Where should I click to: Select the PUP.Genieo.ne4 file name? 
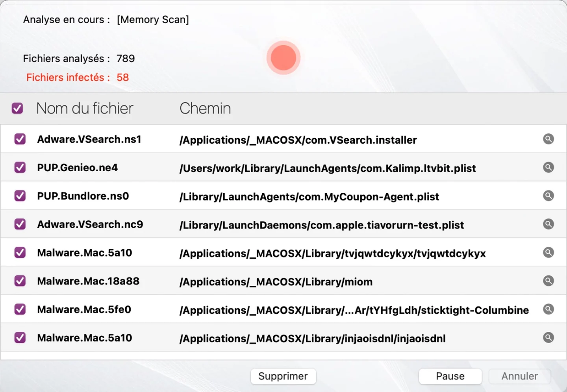point(78,168)
